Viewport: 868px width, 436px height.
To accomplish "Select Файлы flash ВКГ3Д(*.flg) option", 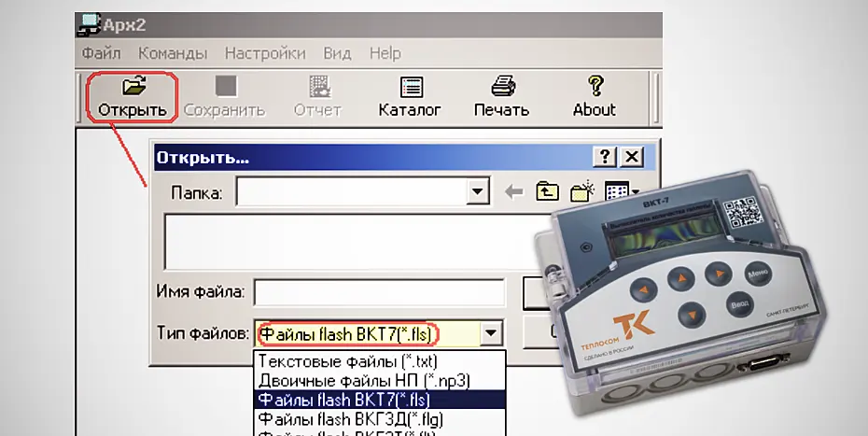I will click(379, 418).
